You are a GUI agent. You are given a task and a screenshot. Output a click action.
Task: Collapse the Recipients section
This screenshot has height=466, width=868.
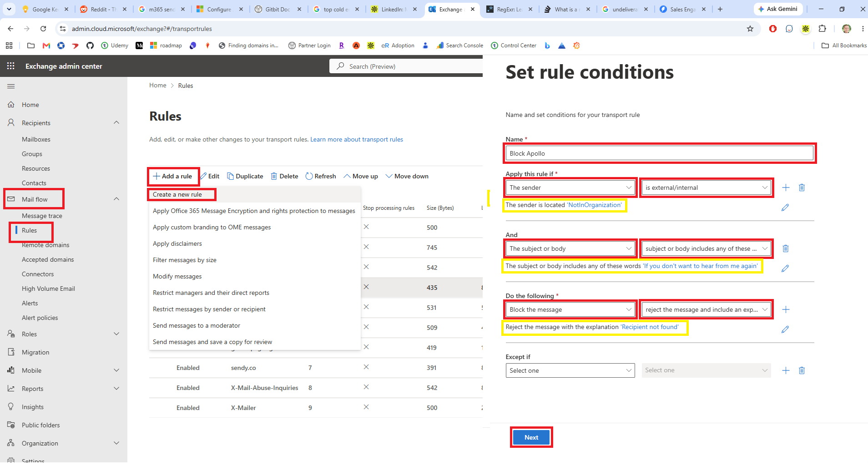116,122
